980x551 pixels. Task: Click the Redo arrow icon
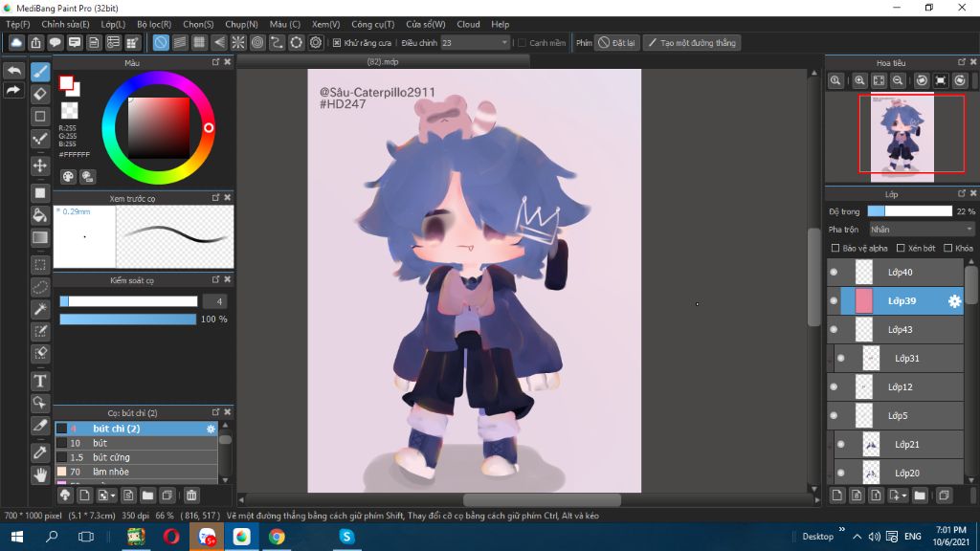13,90
